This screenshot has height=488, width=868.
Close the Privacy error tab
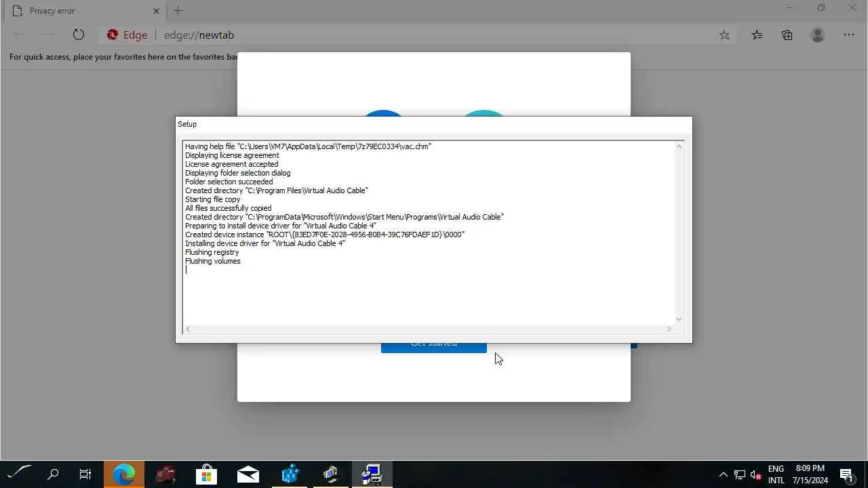point(156,11)
